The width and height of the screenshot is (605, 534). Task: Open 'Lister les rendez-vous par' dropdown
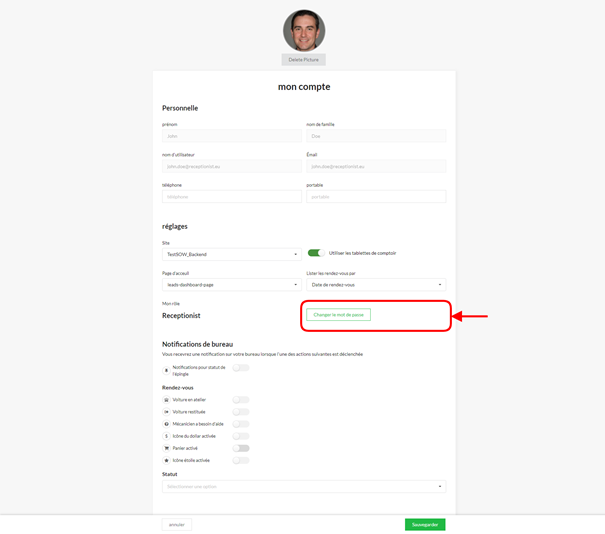pos(376,285)
